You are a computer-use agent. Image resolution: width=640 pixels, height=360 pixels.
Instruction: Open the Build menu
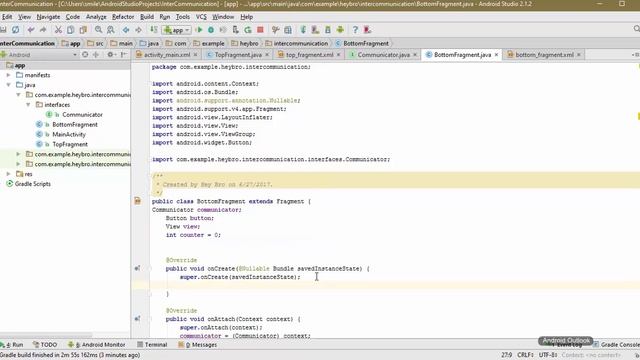tap(147, 17)
